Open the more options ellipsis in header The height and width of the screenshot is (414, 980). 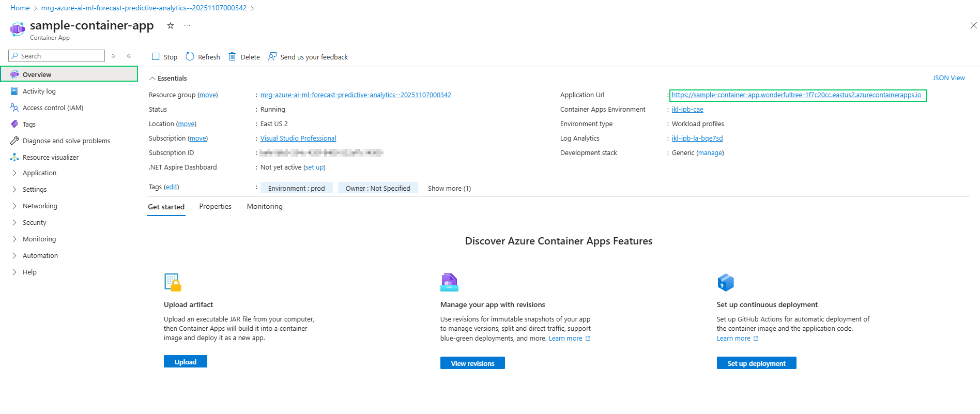coord(187,25)
